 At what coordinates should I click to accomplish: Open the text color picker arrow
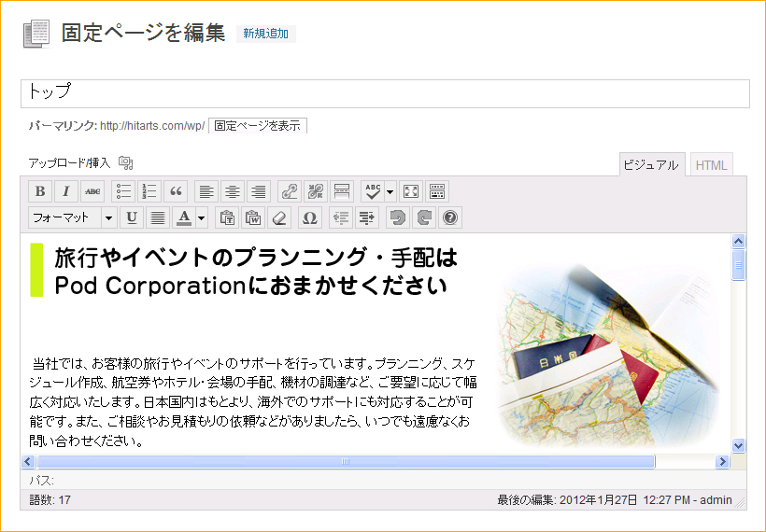tap(201, 217)
